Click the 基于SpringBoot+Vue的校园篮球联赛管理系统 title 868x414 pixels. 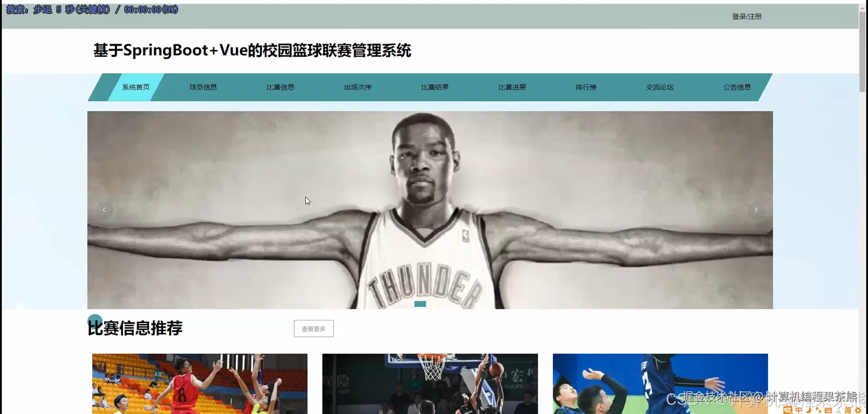(252, 50)
